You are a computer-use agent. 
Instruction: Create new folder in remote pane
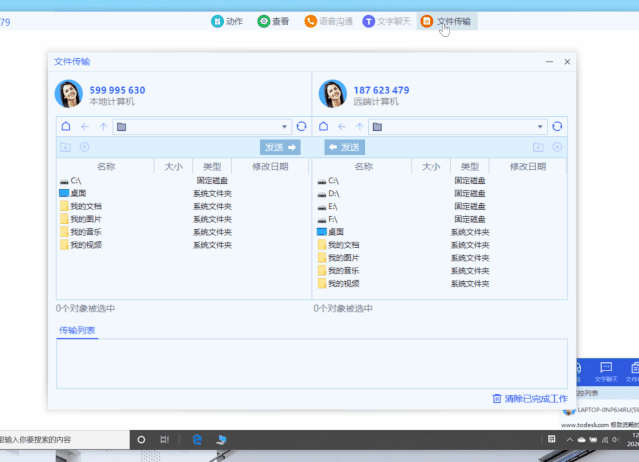coord(538,147)
